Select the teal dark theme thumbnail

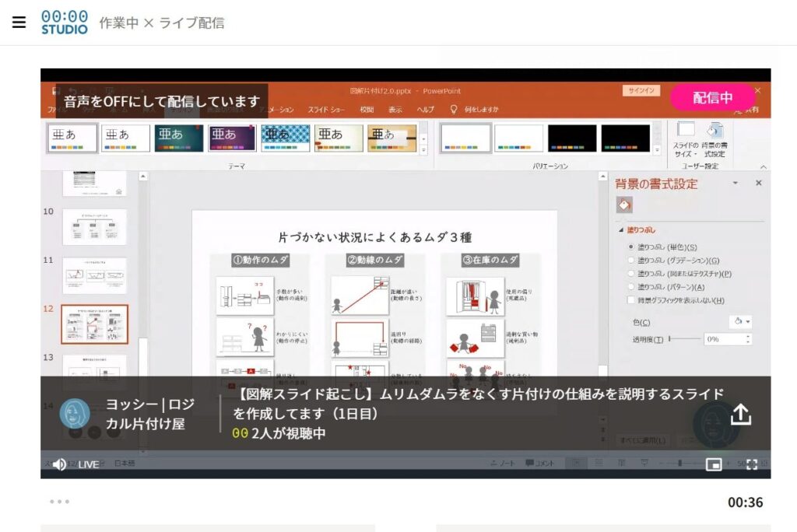pyautogui.click(x=179, y=138)
